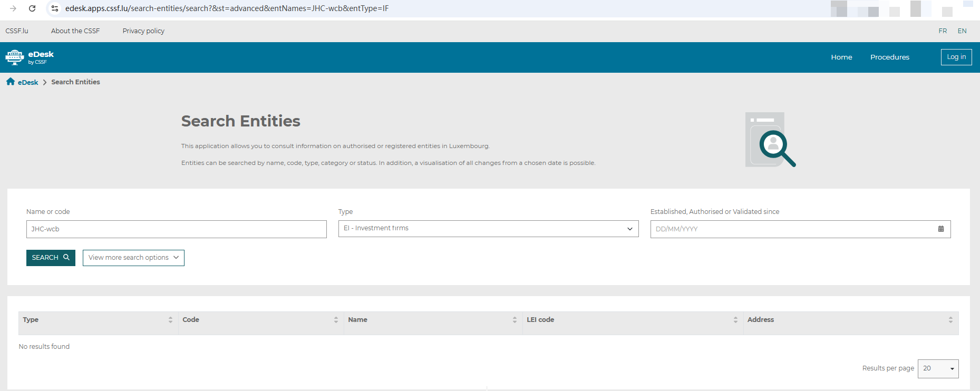Switch language to EN
Viewport: 980px width, 391px height.
(x=962, y=31)
